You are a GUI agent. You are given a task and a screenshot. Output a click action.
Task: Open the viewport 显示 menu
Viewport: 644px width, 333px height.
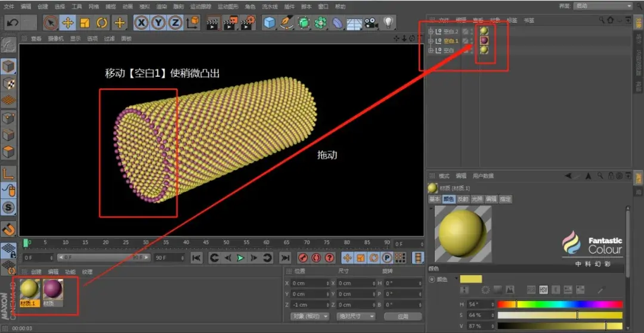coord(75,39)
